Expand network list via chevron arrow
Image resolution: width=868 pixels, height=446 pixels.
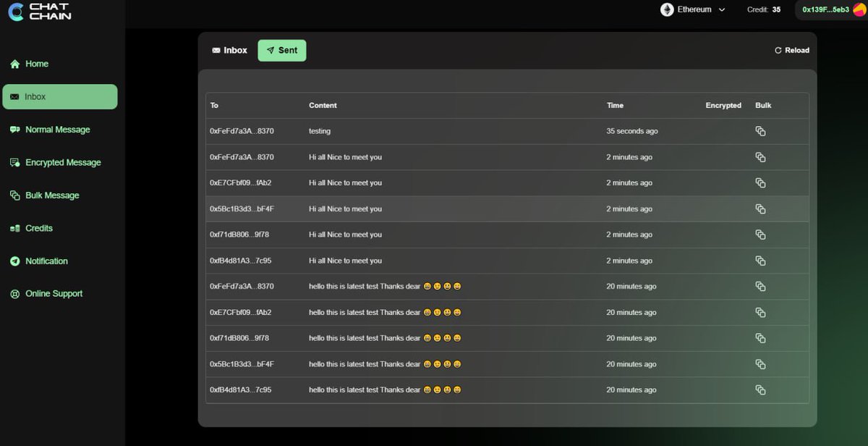point(722,10)
